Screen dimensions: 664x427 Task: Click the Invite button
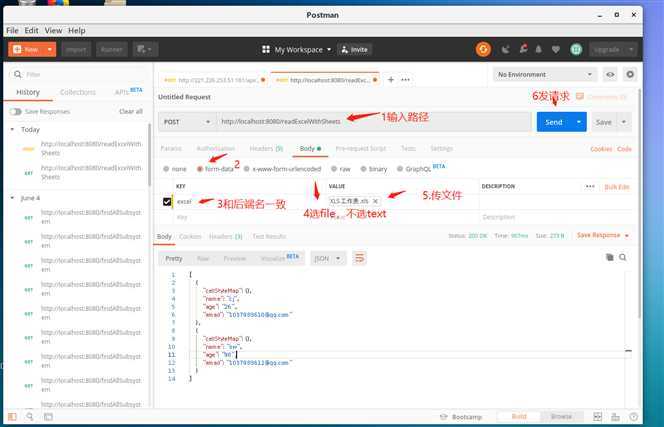tap(355, 50)
